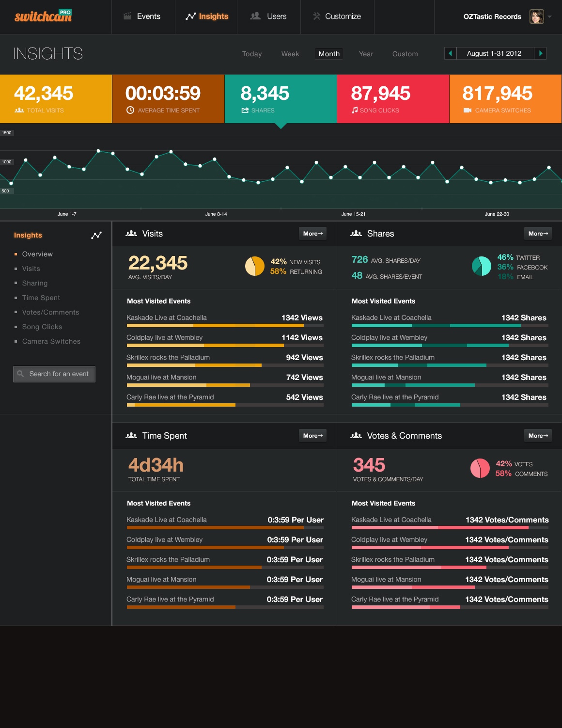
Task: Click the votes and comments pie chart
Action: click(x=480, y=468)
